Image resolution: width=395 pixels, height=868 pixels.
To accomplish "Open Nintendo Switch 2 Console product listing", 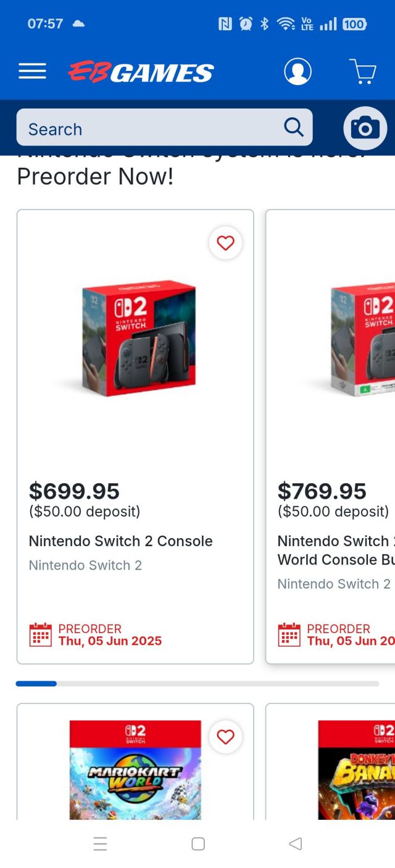I will [x=120, y=541].
